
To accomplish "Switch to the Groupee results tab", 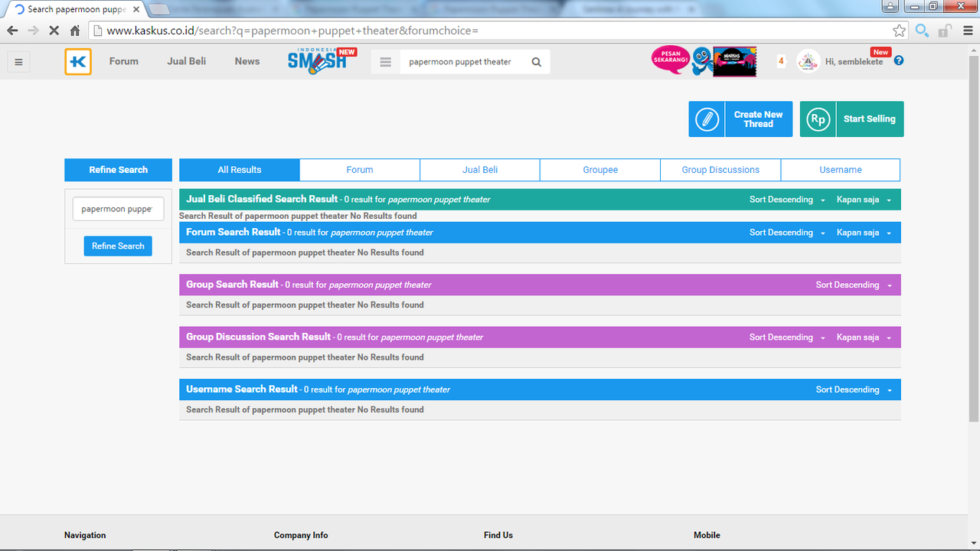I will (x=600, y=170).
